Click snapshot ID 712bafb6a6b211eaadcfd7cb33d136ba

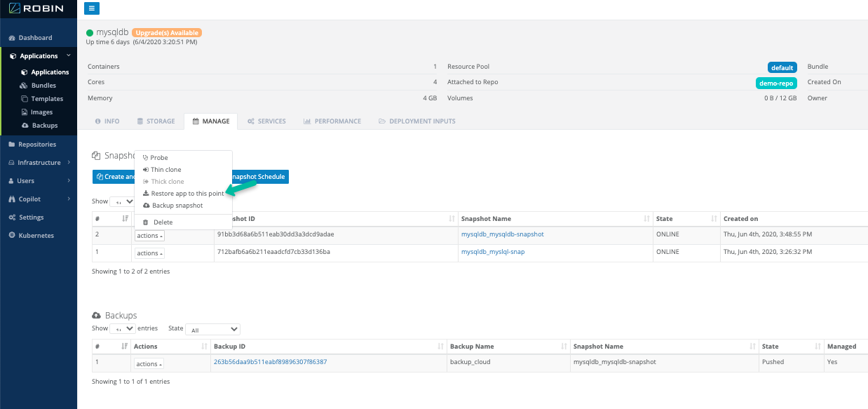click(x=273, y=253)
